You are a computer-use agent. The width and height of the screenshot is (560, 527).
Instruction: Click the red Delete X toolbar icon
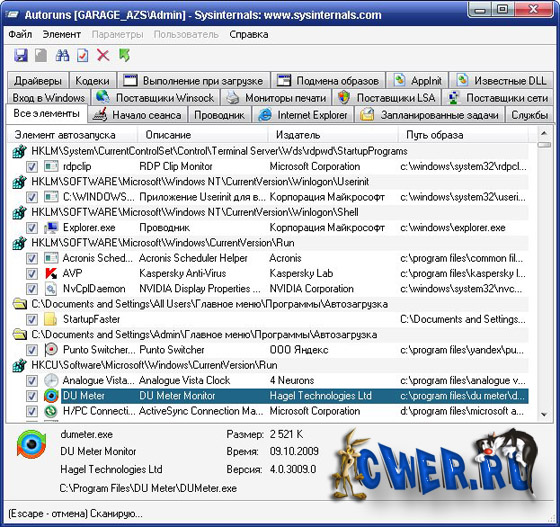[103, 55]
